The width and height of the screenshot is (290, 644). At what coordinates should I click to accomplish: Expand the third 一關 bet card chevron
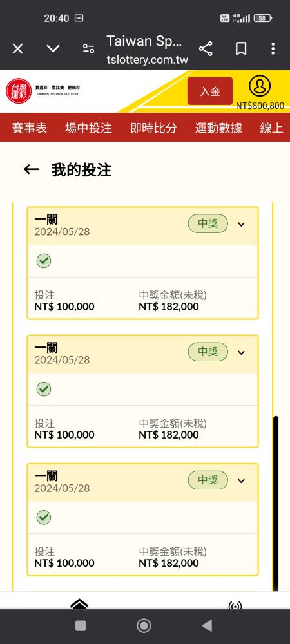(x=242, y=480)
